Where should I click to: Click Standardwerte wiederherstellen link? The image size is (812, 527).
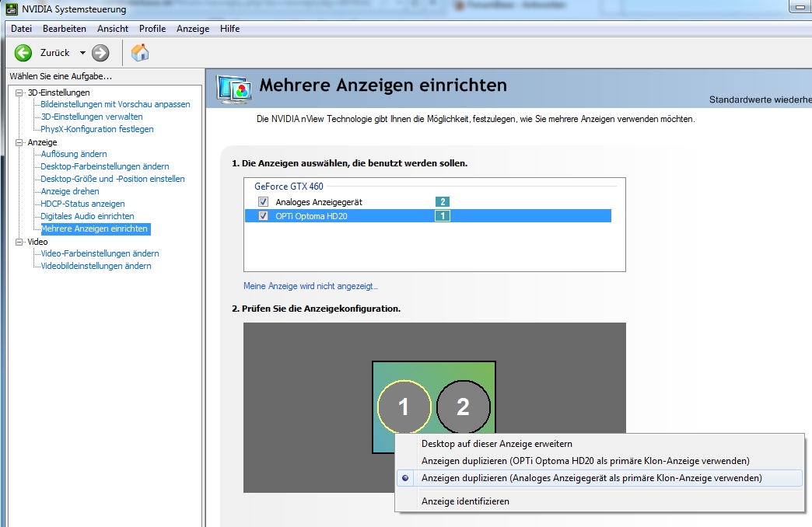click(x=760, y=99)
